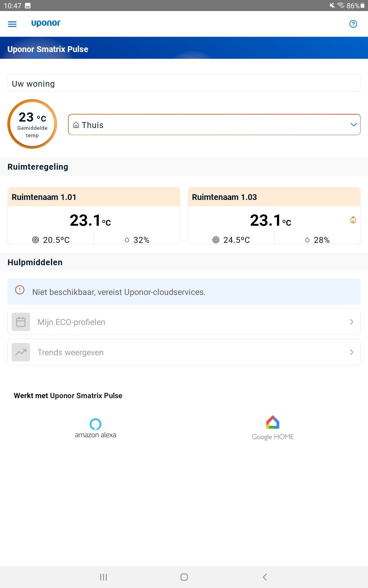Screen dimensions: 368x588
Task: Tap the 'Werkt met Uponor Smatrix Pulse' text
Action: (68, 396)
